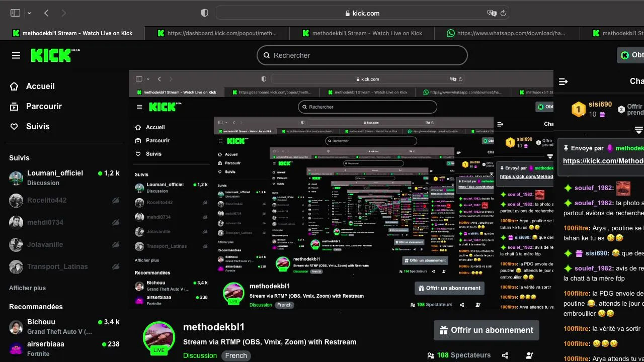The width and height of the screenshot is (644, 362).
Task: Click username 100filtre on 'Arya, poutine' message
Action: [577, 228]
